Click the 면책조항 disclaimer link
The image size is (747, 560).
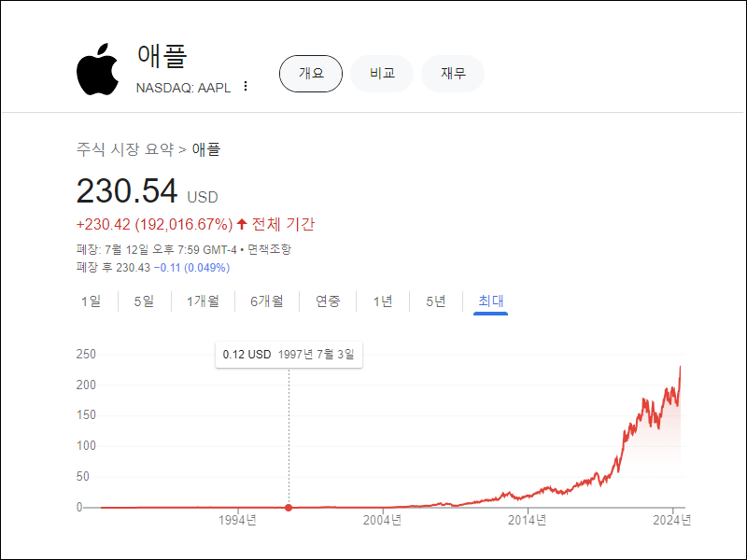(x=269, y=249)
